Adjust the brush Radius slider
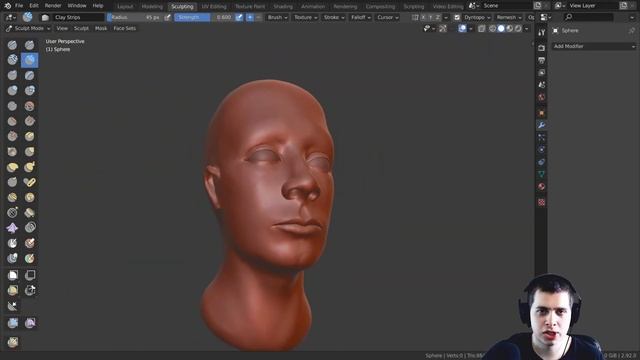 coord(135,17)
